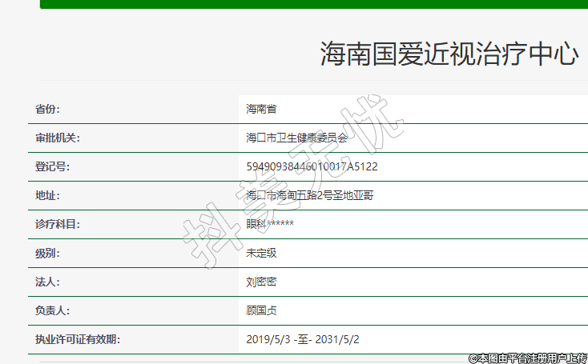Viewport: 588px width, 364px height.
Task: Click the green header bar
Action: 313,4
